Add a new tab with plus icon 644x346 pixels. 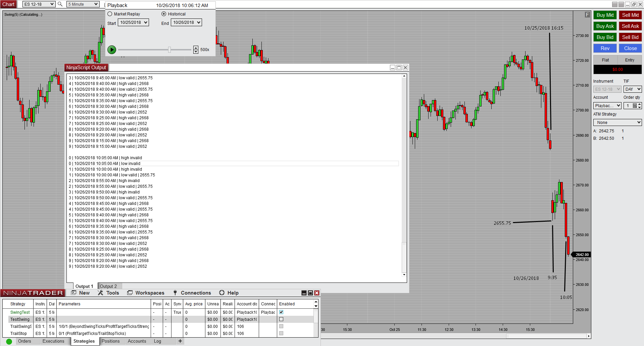pyautogui.click(x=180, y=341)
